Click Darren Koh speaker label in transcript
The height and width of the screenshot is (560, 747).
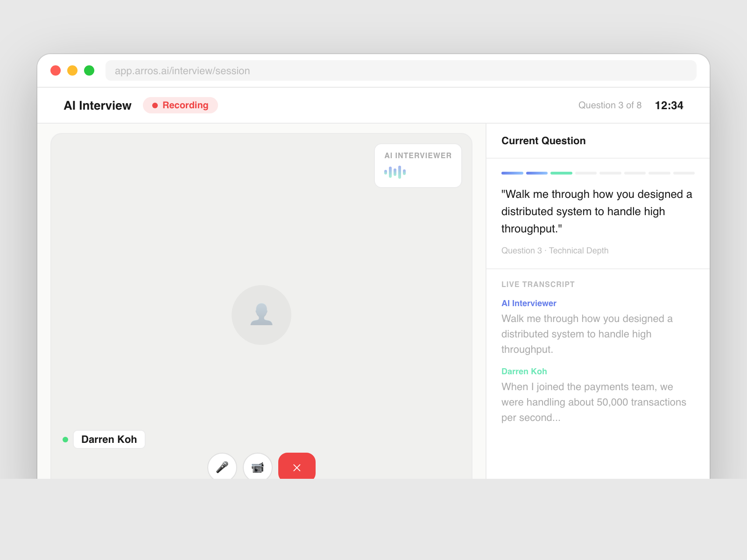(x=524, y=371)
